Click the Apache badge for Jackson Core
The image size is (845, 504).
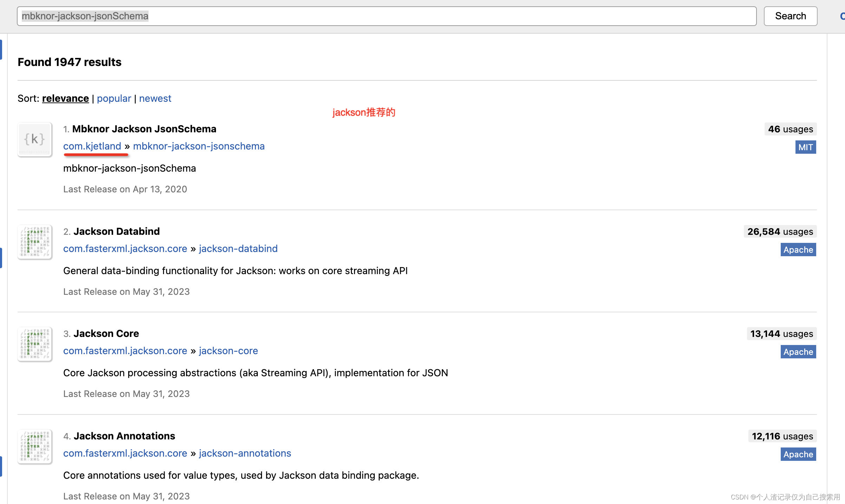(798, 352)
